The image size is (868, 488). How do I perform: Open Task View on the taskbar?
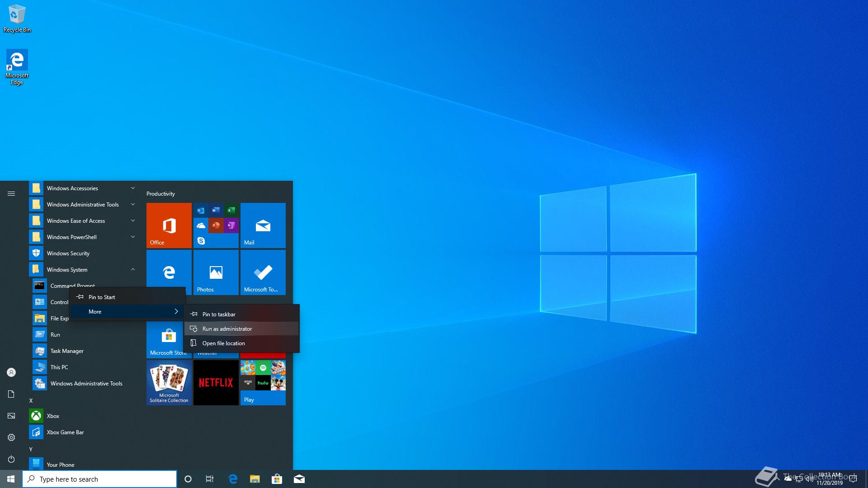(210, 479)
